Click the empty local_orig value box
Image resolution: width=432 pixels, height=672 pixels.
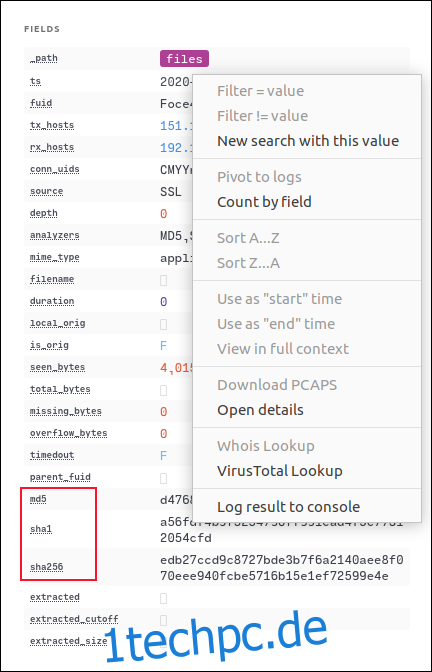pos(163,324)
